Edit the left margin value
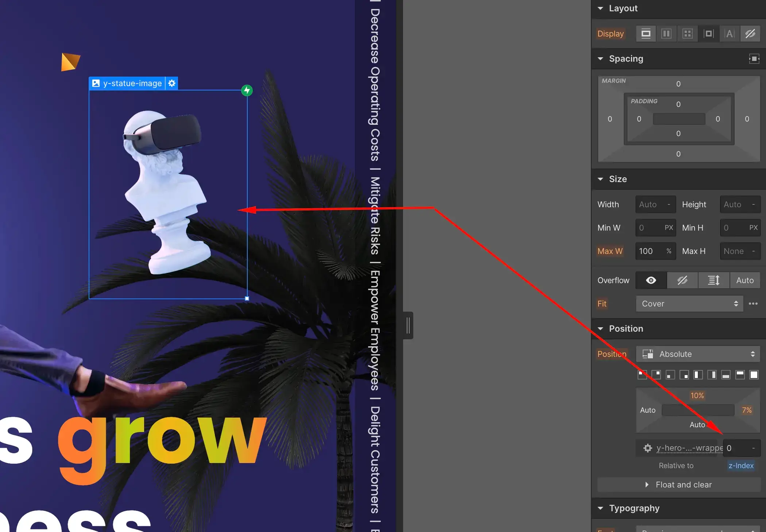This screenshot has width=766, height=532. coord(610,119)
